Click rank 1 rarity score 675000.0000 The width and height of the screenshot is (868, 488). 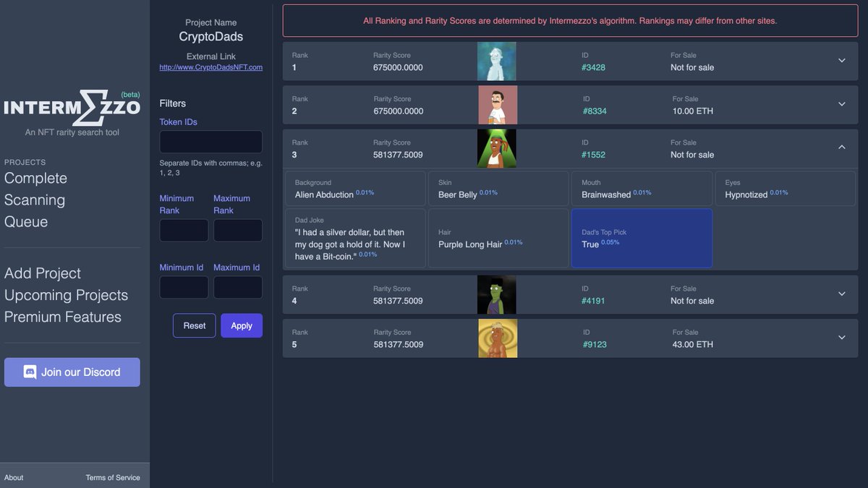(x=398, y=67)
